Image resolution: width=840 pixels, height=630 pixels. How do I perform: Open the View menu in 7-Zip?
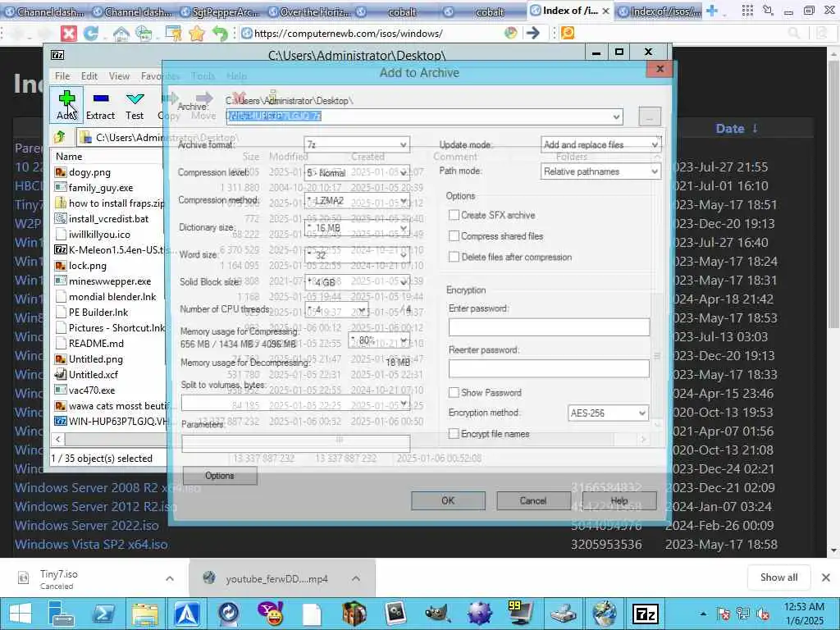click(120, 76)
